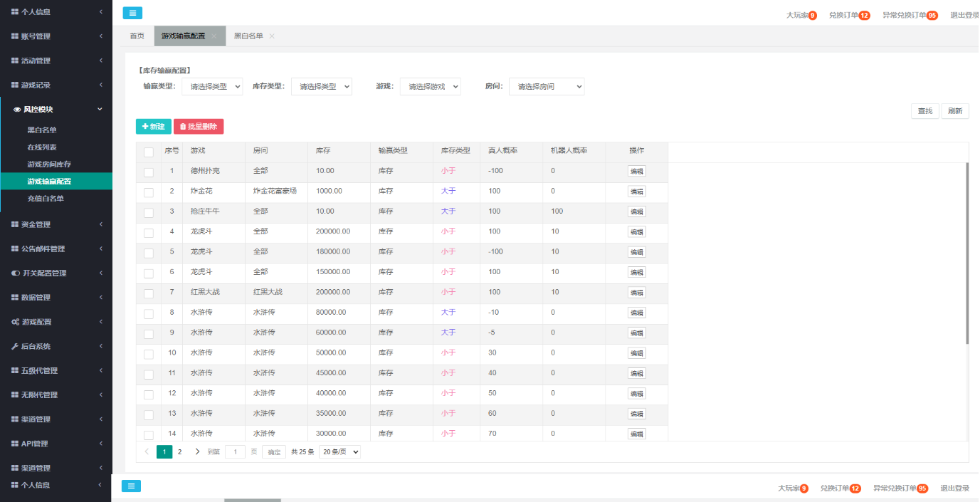Click the grid icon beside API管理
Screen dimensions: 980x502
click(14, 443)
